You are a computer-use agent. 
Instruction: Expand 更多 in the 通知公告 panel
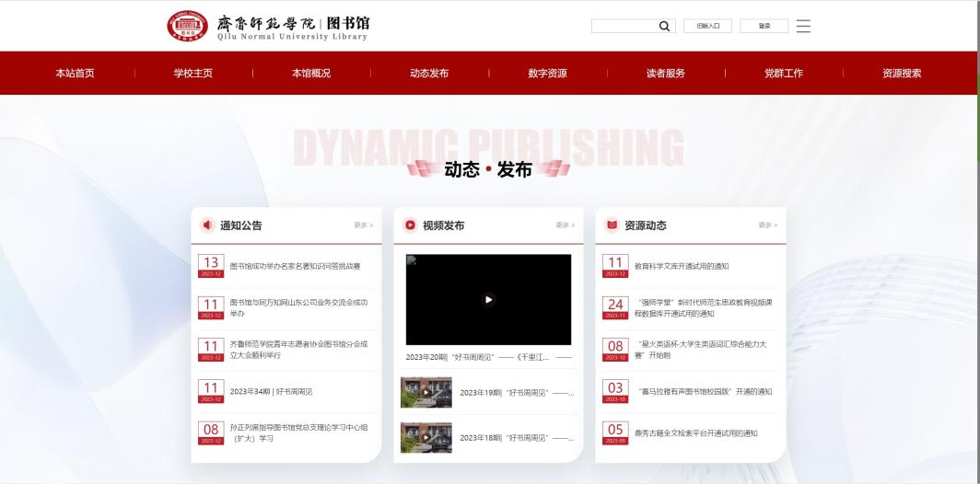click(363, 225)
